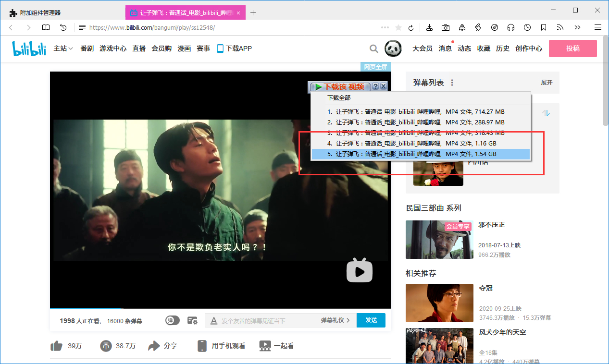The image size is (609, 364).
Task: Expand more toolbar items chevrons
Action: tap(577, 27)
